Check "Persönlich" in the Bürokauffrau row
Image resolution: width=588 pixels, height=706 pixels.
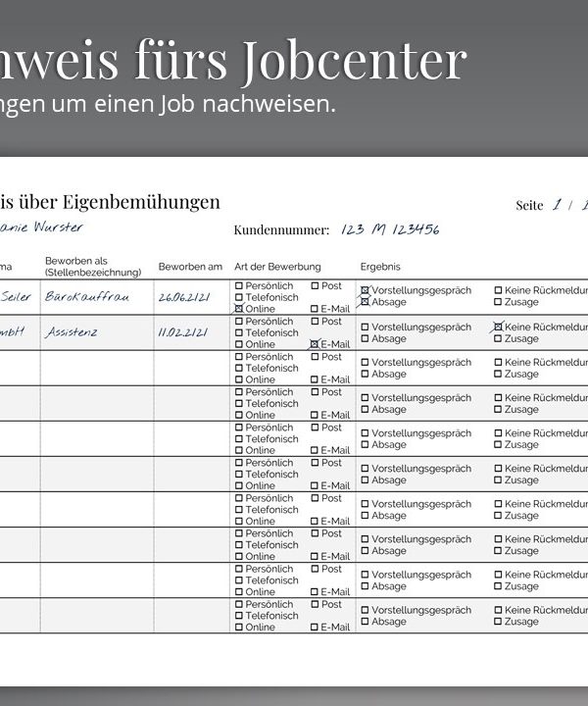point(239,286)
